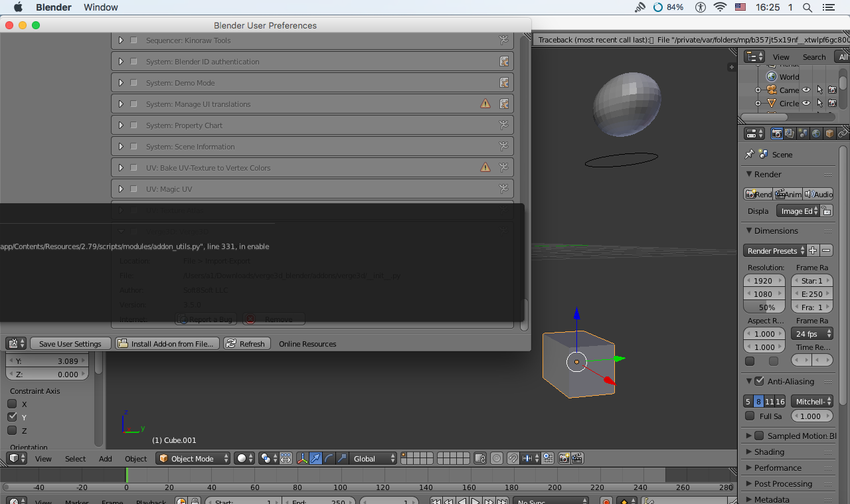Toggle Camera renderability camera icon in outliner
Screen dimensions: 850x504
click(832, 90)
